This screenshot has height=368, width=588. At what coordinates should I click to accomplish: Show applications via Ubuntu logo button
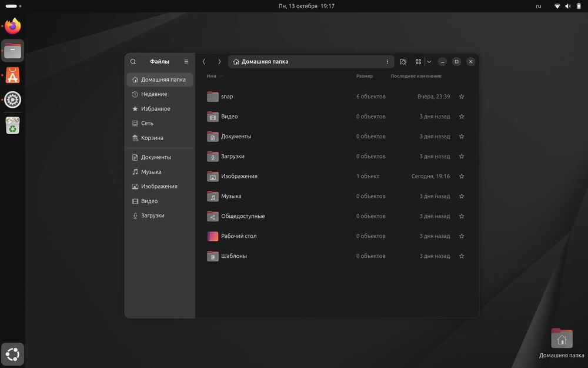(x=13, y=354)
